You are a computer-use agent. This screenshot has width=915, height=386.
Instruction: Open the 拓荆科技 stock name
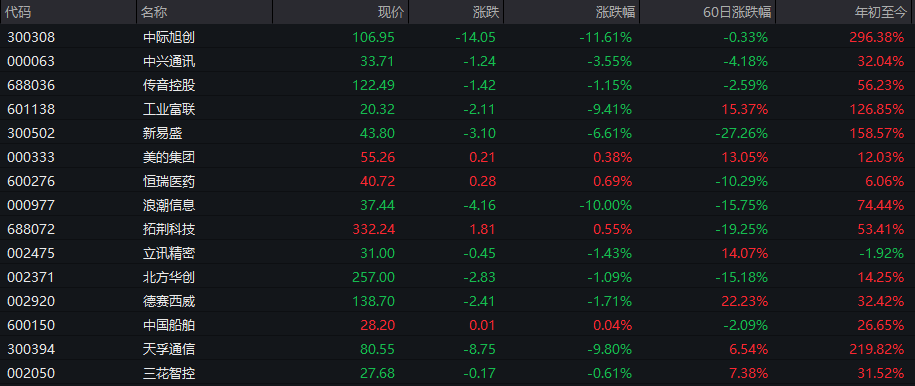coord(169,229)
